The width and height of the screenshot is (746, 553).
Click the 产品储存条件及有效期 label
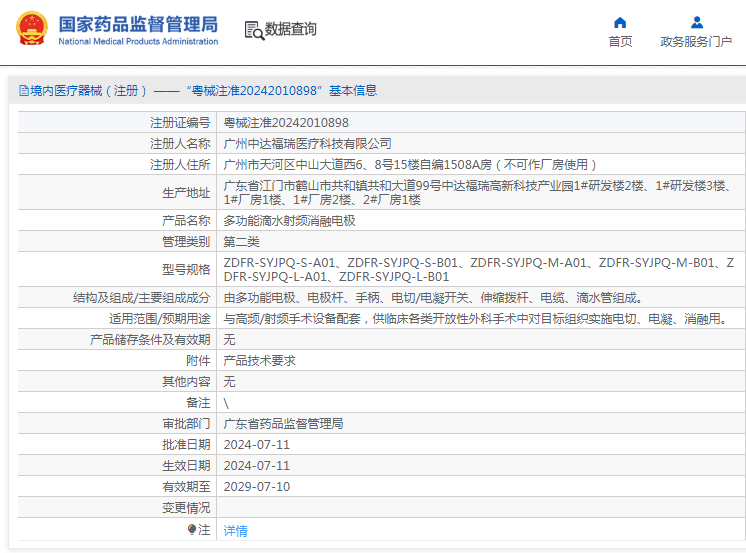pyautogui.click(x=150, y=340)
